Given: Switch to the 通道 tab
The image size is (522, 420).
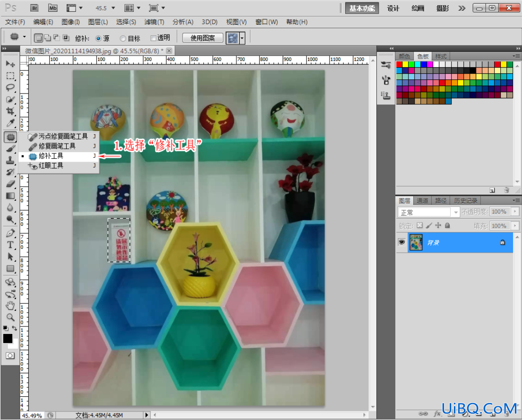Looking at the screenshot, I should 422,200.
